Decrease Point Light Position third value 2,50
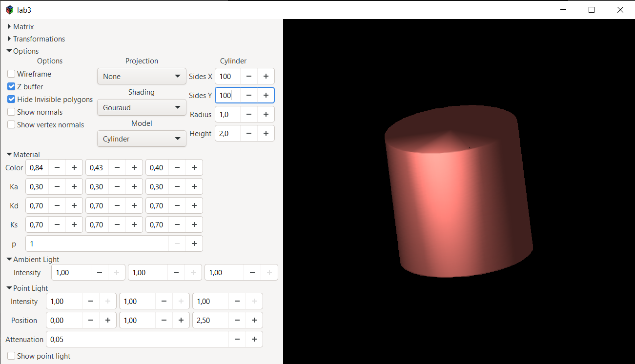 pyautogui.click(x=237, y=320)
